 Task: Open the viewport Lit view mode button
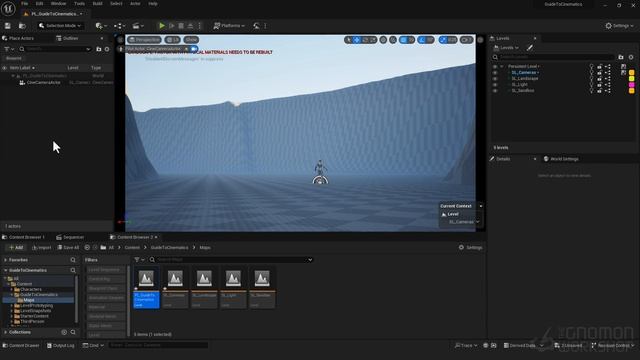(x=172, y=40)
